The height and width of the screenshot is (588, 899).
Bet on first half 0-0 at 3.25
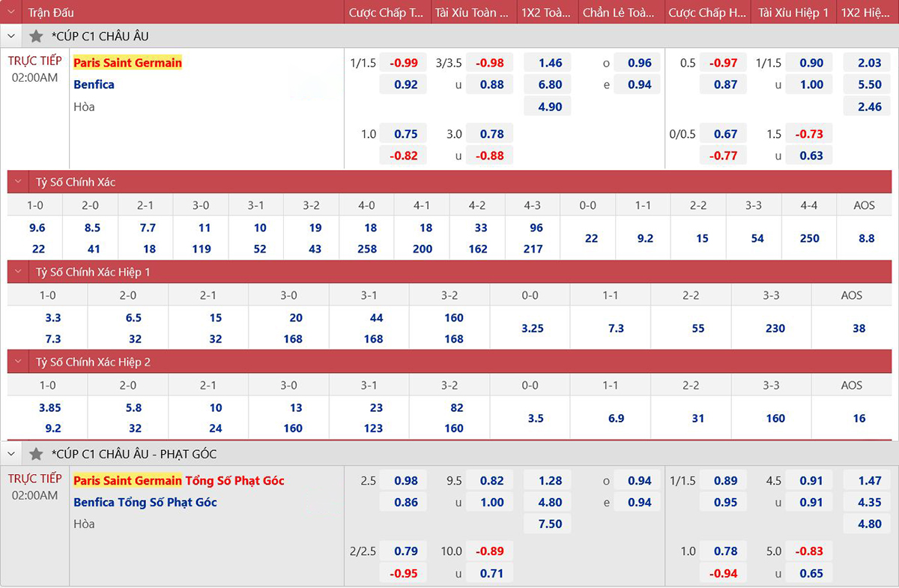click(532, 328)
